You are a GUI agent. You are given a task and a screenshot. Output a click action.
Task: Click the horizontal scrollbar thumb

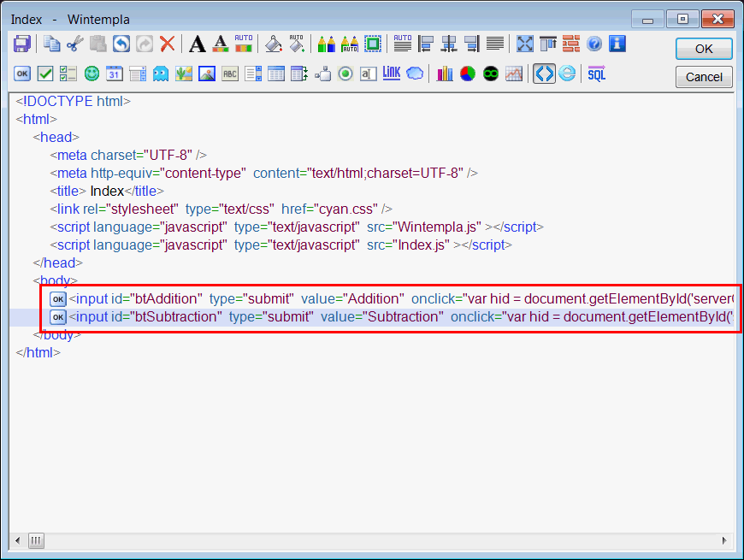click(x=36, y=540)
